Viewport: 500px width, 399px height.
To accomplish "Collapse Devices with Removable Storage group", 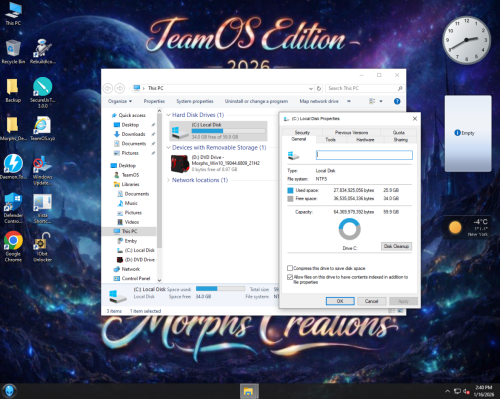I will (168, 147).
